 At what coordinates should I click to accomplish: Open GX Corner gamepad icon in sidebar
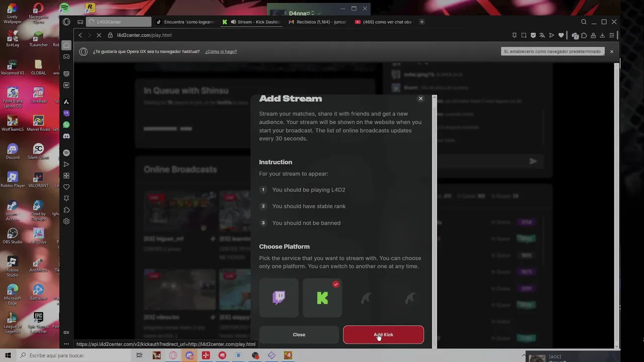[x=66, y=57]
